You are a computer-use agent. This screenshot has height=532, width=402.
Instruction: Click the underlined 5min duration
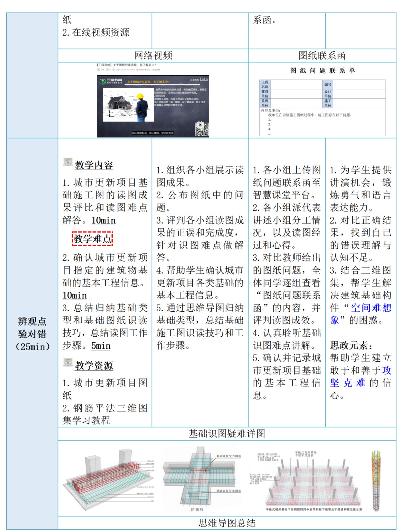[101, 345]
